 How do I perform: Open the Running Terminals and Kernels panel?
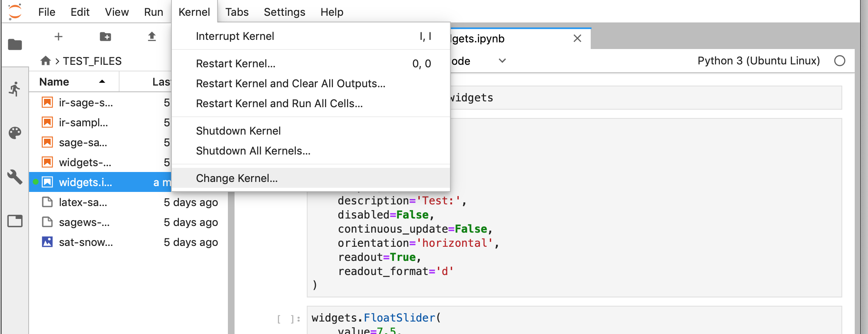(x=15, y=89)
